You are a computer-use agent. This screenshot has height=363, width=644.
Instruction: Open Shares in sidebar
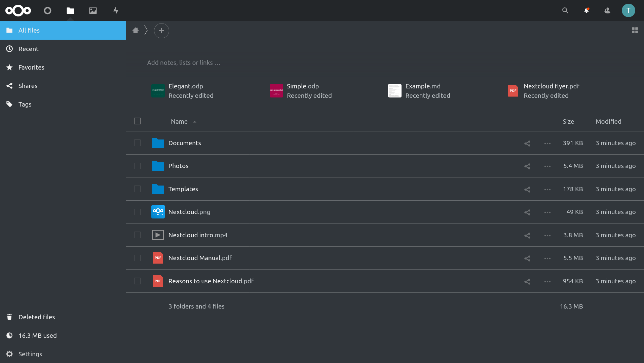tap(63, 86)
